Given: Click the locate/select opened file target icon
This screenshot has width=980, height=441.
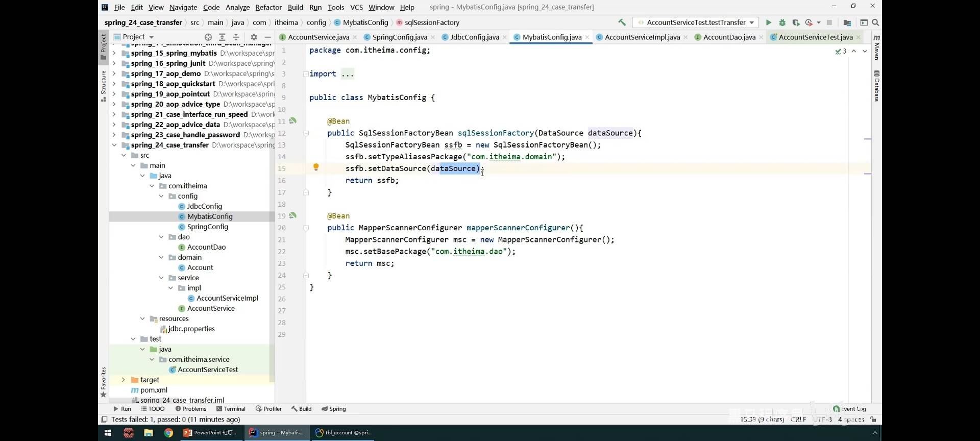Looking at the screenshot, I should tap(208, 37).
